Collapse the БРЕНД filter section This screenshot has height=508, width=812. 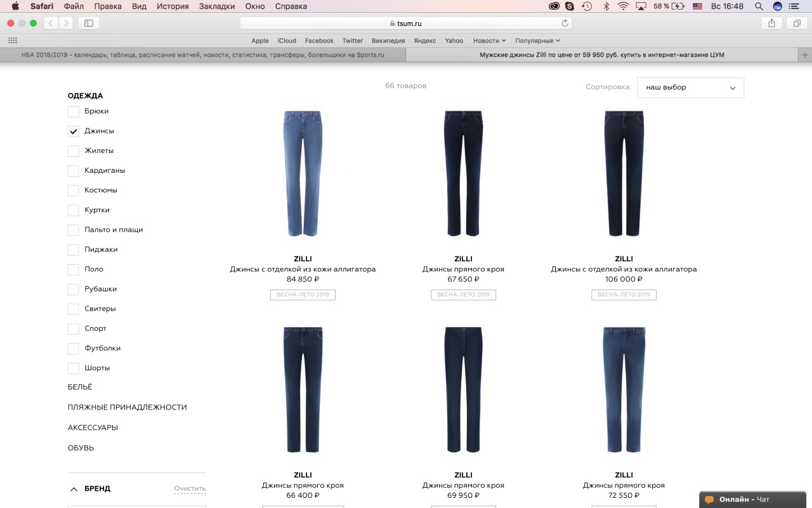pos(74,489)
